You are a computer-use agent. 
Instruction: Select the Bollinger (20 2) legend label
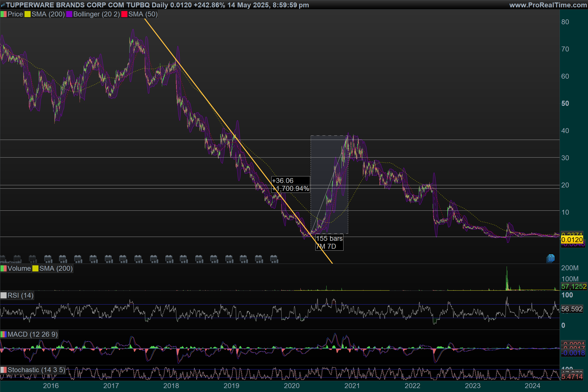tap(96, 14)
